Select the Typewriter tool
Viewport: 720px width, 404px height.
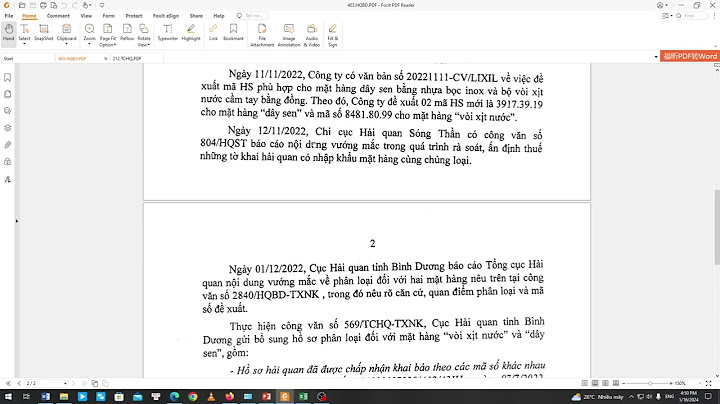pos(168,32)
